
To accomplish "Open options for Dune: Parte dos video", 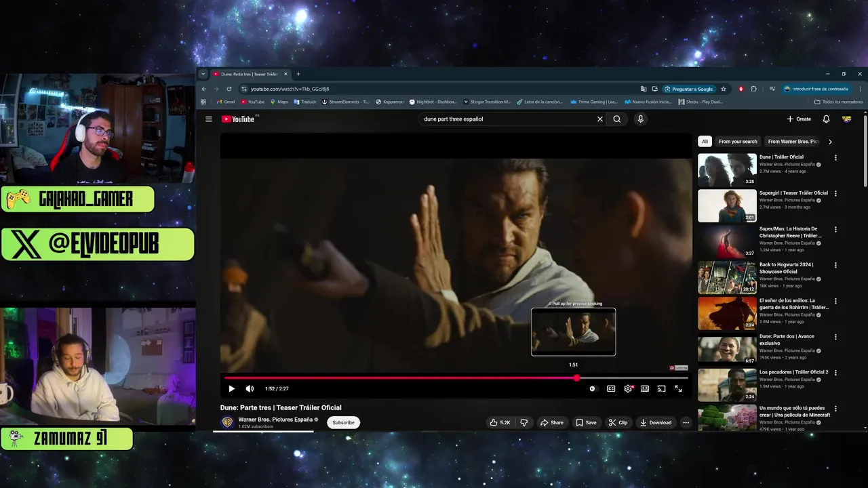I will click(835, 338).
